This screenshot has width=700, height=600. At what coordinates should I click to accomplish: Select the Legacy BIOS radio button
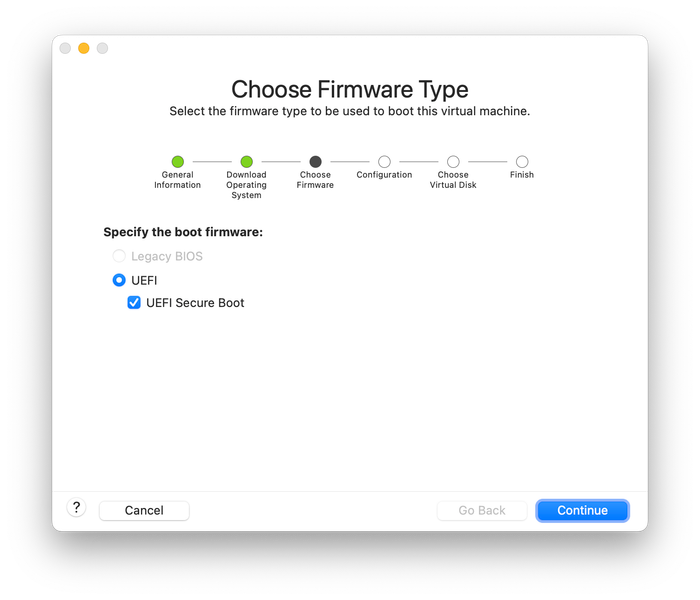point(119,256)
